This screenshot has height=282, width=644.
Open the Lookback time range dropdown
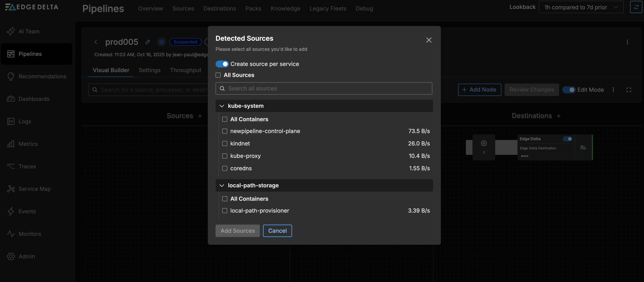tap(581, 7)
